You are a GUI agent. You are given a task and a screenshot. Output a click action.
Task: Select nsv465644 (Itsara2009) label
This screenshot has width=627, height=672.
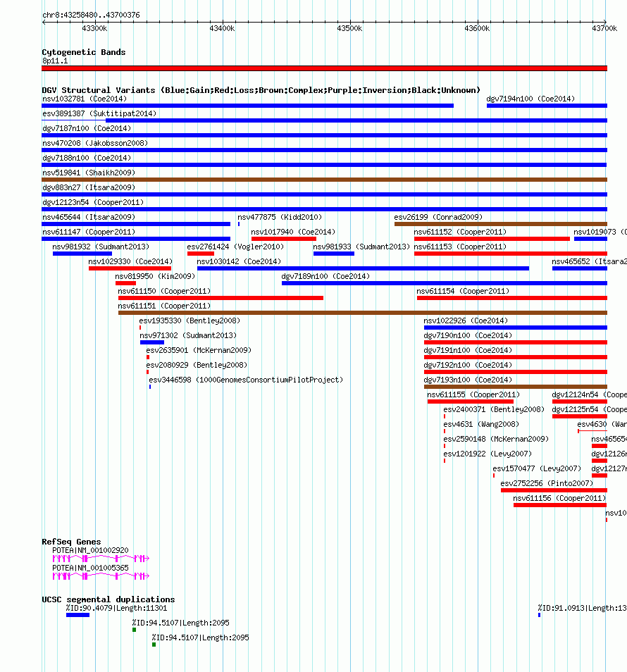tap(89, 217)
